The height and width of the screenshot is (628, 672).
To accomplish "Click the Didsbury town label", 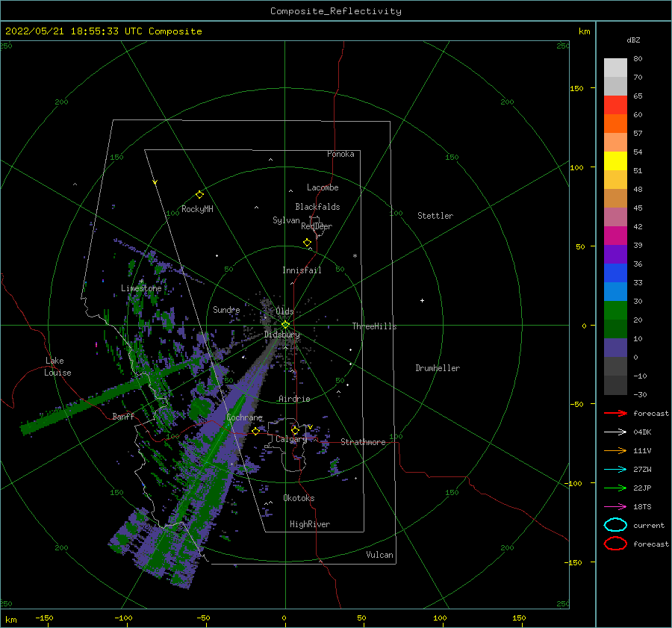I will click(282, 335).
